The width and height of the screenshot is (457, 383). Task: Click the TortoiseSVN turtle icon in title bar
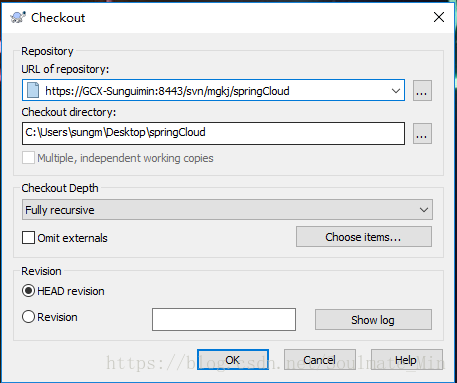click(18, 17)
